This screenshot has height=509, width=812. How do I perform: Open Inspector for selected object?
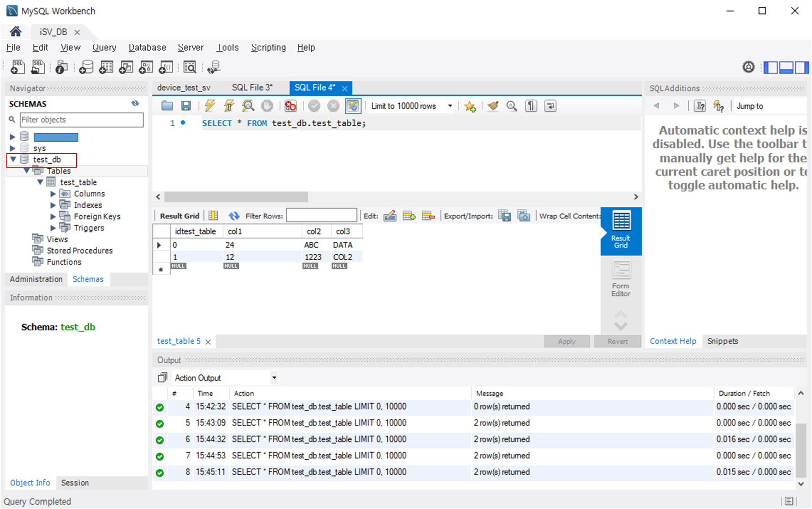tap(62, 67)
